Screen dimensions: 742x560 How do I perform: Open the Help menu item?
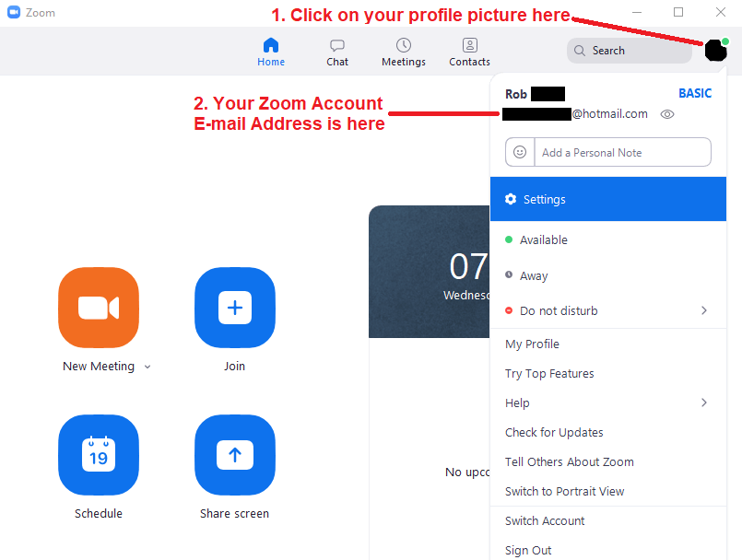tap(608, 403)
